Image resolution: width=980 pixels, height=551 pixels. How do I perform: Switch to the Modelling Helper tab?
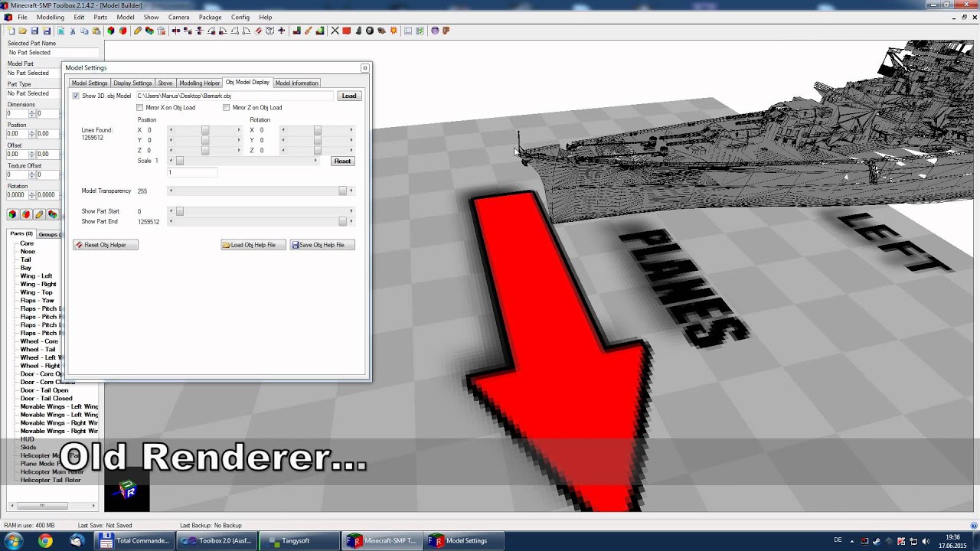tap(199, 83)
